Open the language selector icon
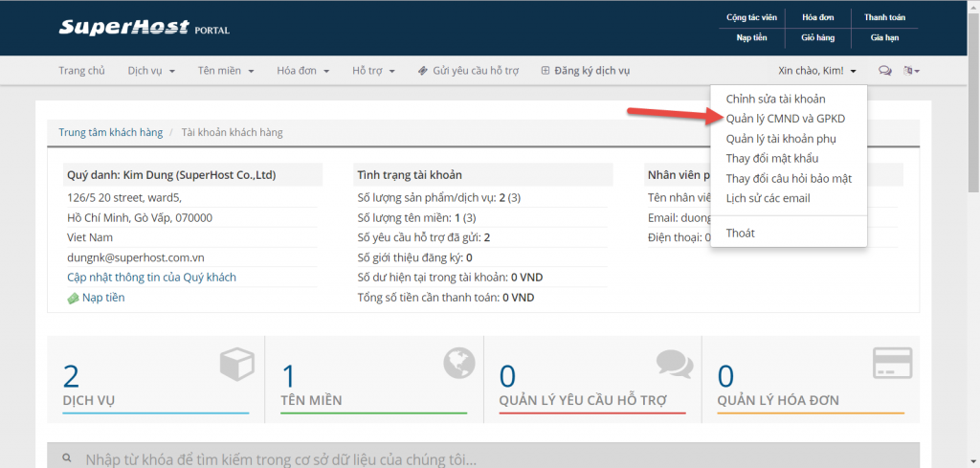Image resolution: width=980 pixels, height=468 pixels. (911, 71)
